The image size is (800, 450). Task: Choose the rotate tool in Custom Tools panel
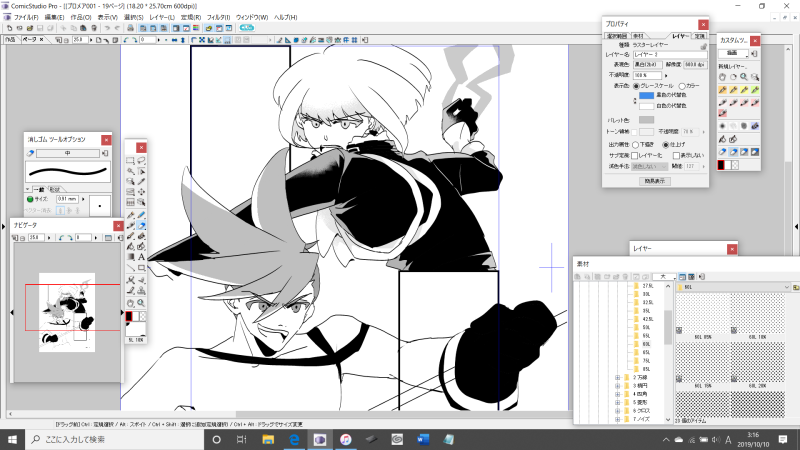point(733,77)
